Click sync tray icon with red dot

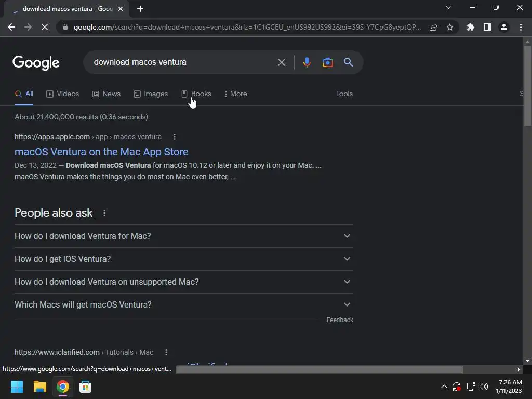[457, 387]
